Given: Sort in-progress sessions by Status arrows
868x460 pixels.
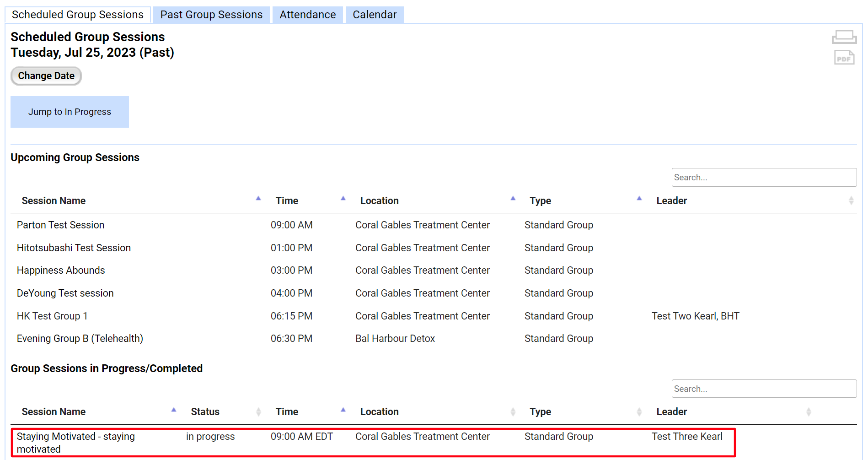Looking at the screenshot, I should (x=258, y=412).
